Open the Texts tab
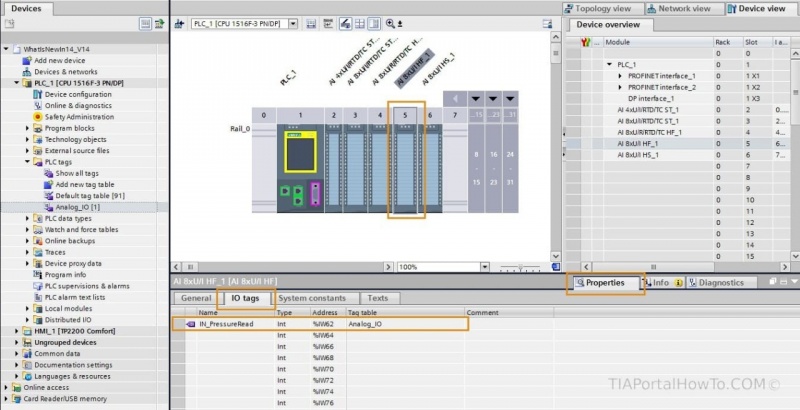800x410 pixels. 378,298
